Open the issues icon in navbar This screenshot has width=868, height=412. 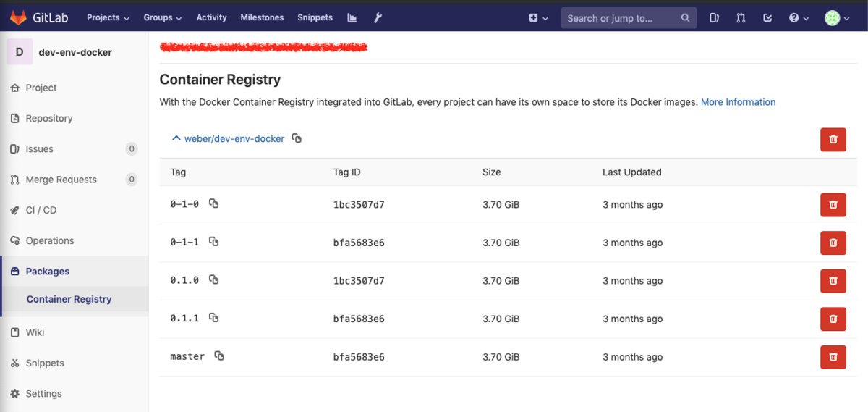714,18
